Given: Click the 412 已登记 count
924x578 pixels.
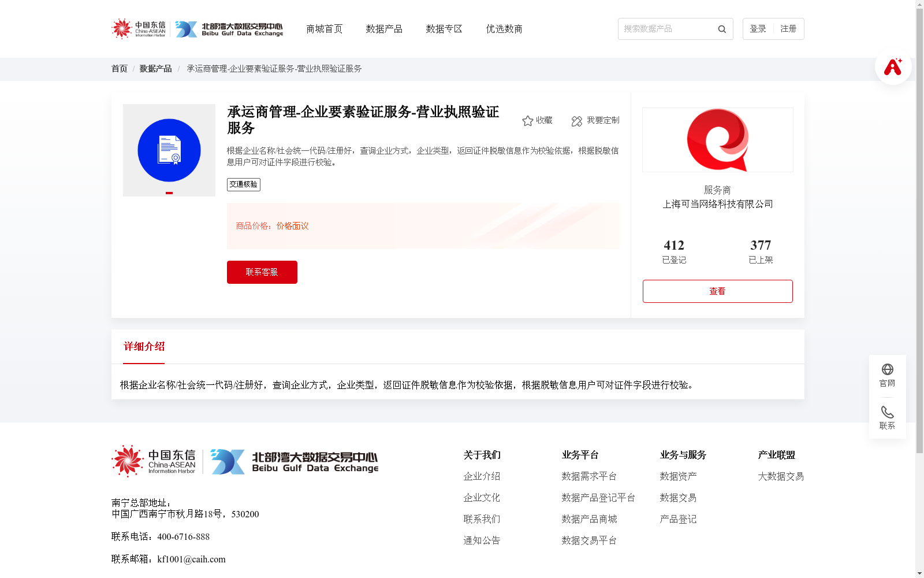Looking at the screenshot, I should (x=674, y=251).
